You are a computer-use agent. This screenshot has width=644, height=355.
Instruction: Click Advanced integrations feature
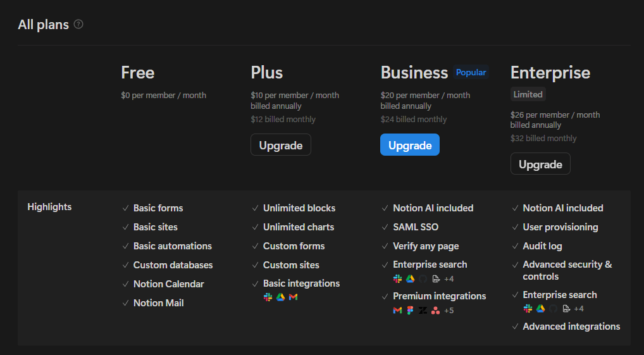pos(571,327)
